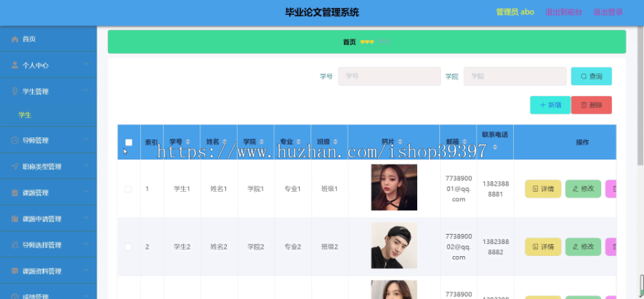The height and width of the screenshot is (299, 644).
Task: Click the bar chart icon beside 课题申请管理
Action: tap(15, 219)
